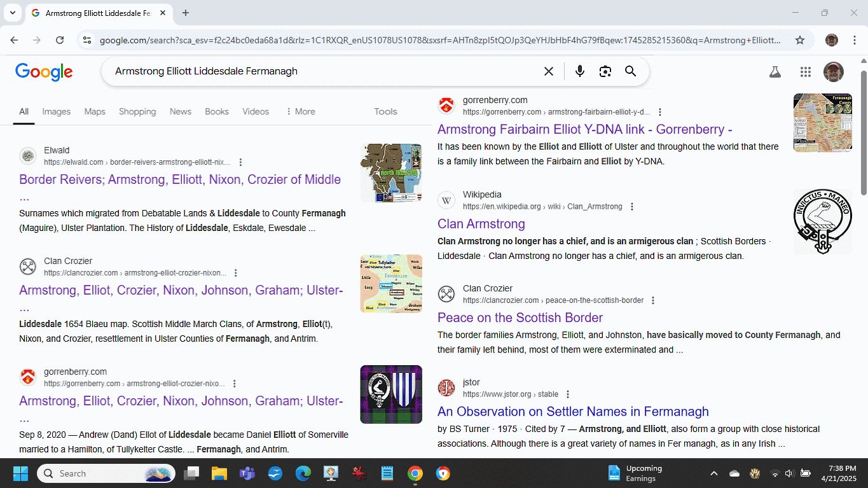Click the Google search query field
868x488 pixels.
324,71
